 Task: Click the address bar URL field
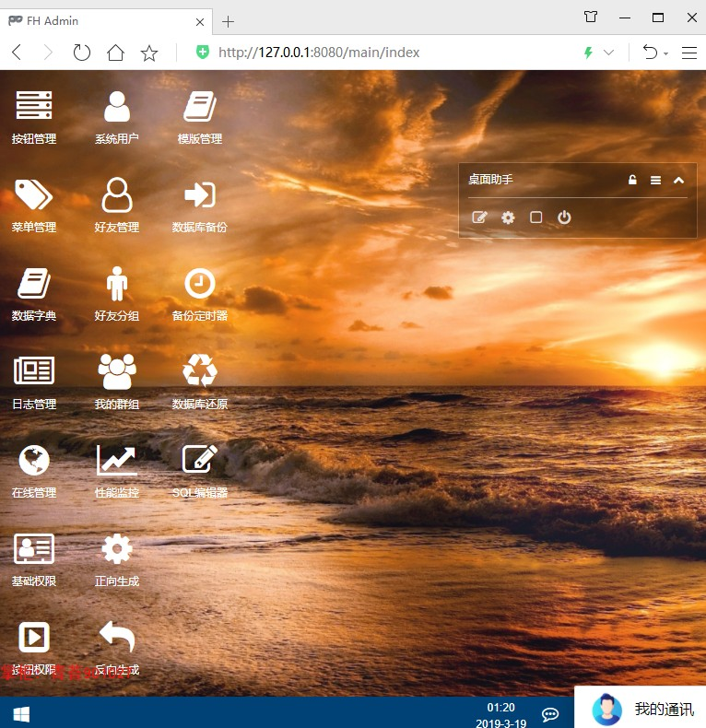[319, 53]
